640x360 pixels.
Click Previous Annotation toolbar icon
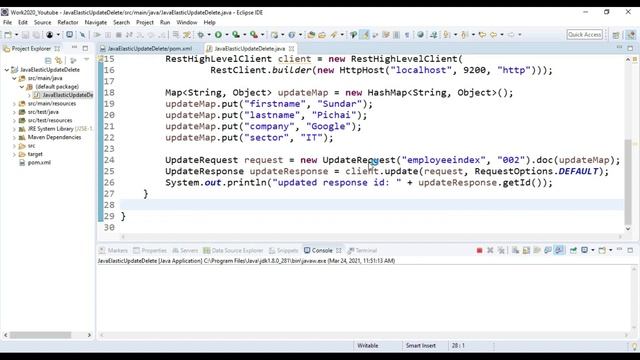464,35
